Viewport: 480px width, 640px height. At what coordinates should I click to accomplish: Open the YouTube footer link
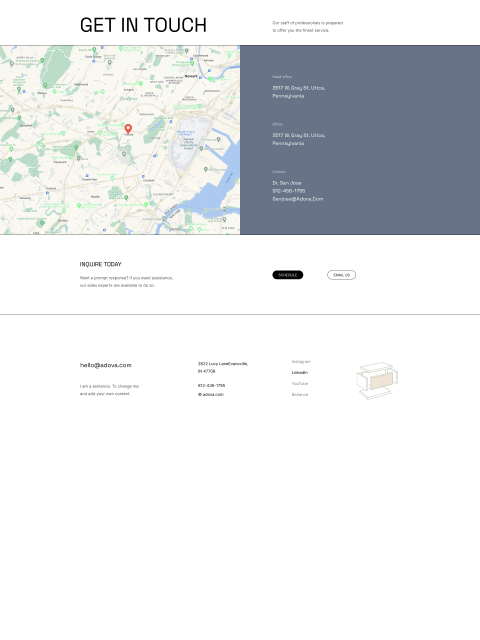click(300, 384)
